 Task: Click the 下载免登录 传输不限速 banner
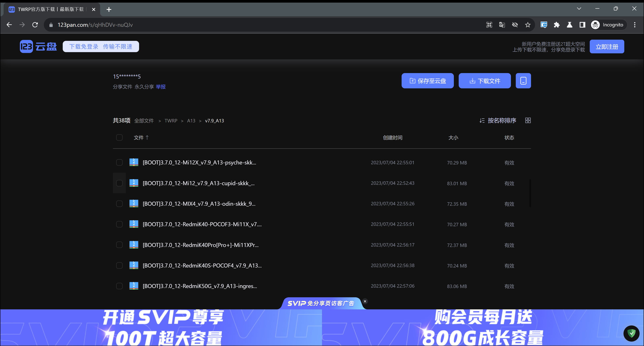point(101,46)
